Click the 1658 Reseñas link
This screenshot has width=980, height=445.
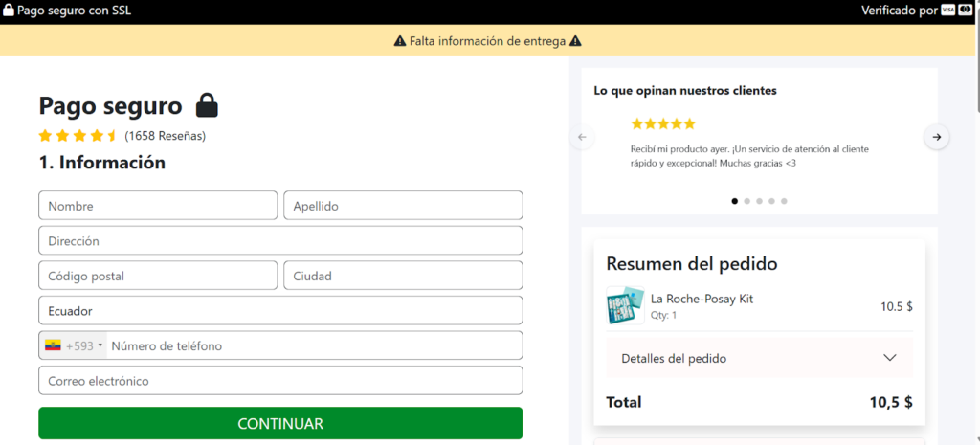165,136
